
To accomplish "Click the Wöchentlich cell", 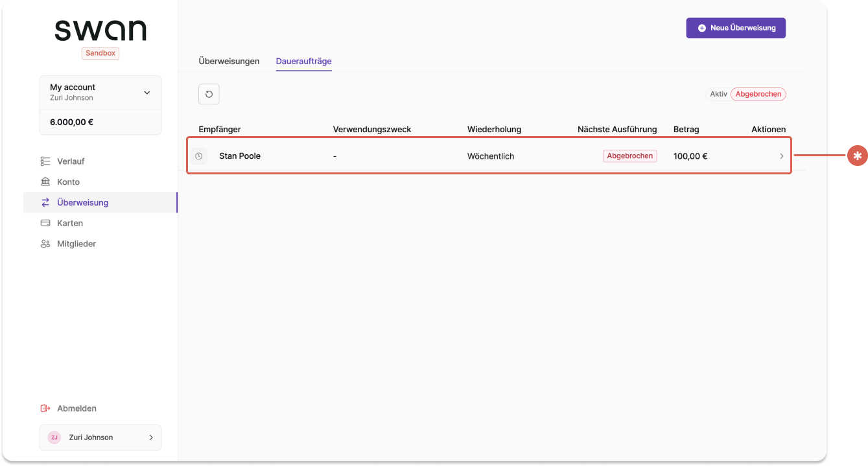I will 491,156.
